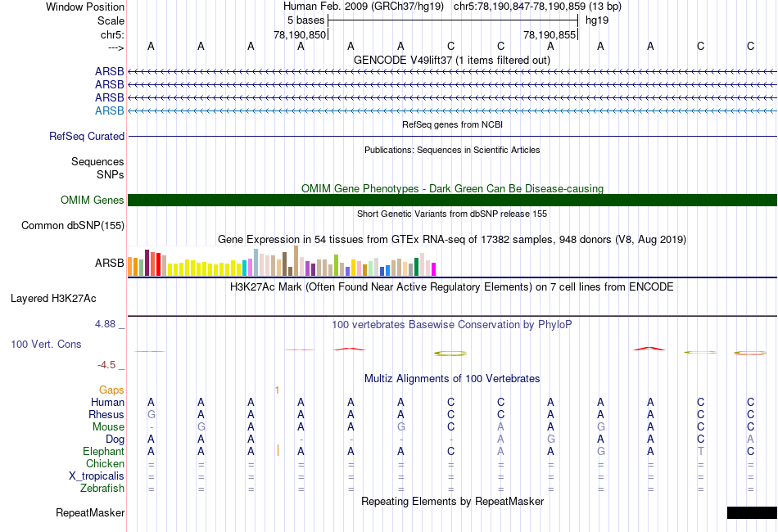The image size is (778, 532).
Task: Open the Layered H3K27Ac track label
Action: pyautogui.click(x=53, y=299)
